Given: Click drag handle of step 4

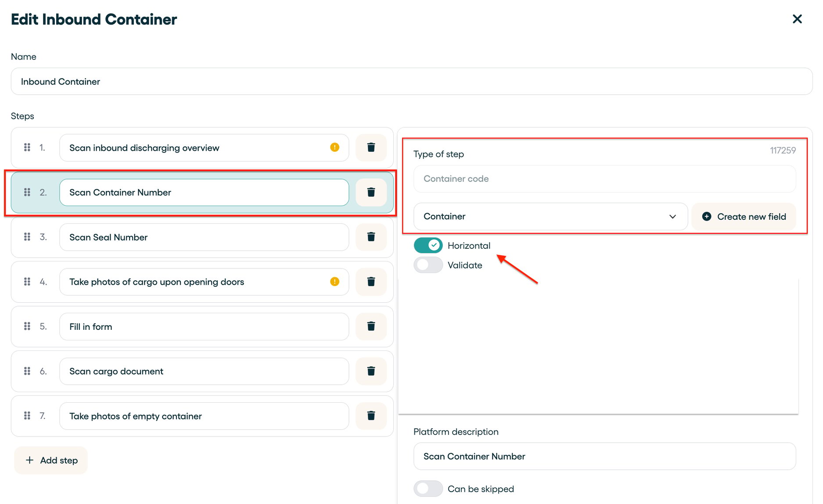Looking at the screenshot, I should [27, 282].
